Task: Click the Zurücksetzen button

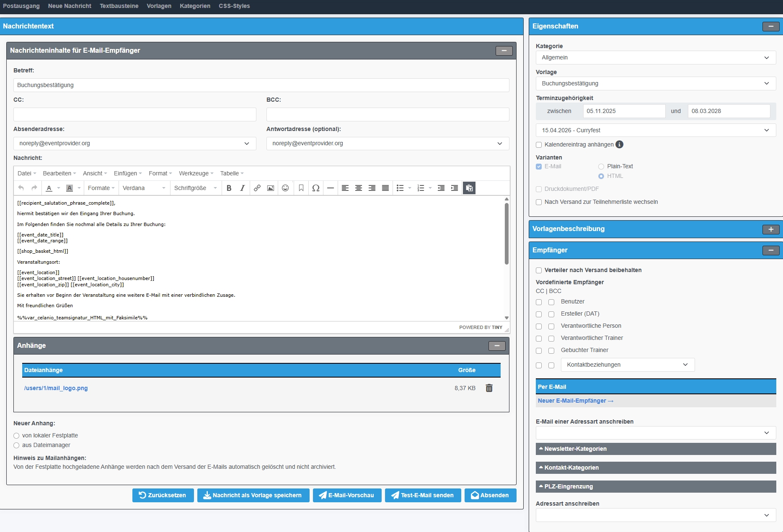Action: (163, 496)
